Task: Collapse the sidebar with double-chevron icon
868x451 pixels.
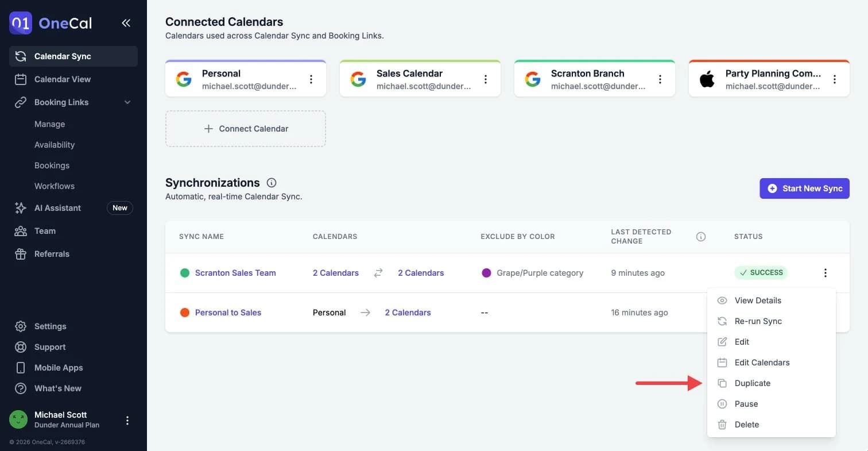Action: tap(126, 23)
